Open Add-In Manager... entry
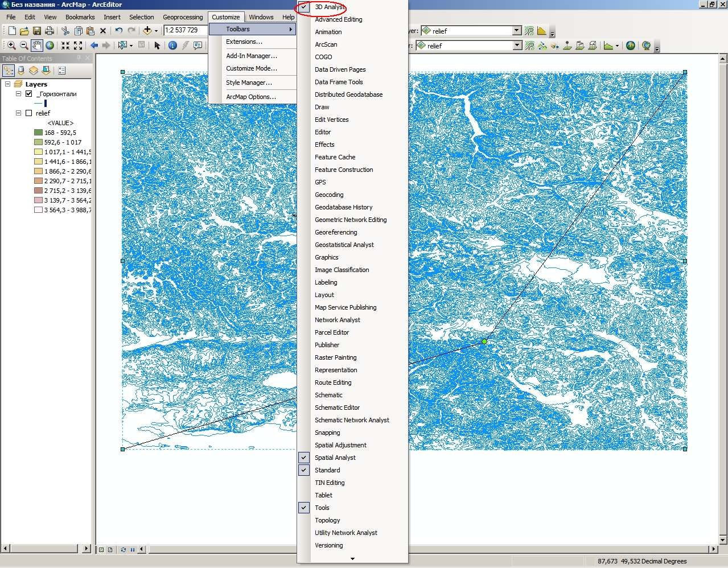Viewport: 728px width, 568px height. (253, 56)
